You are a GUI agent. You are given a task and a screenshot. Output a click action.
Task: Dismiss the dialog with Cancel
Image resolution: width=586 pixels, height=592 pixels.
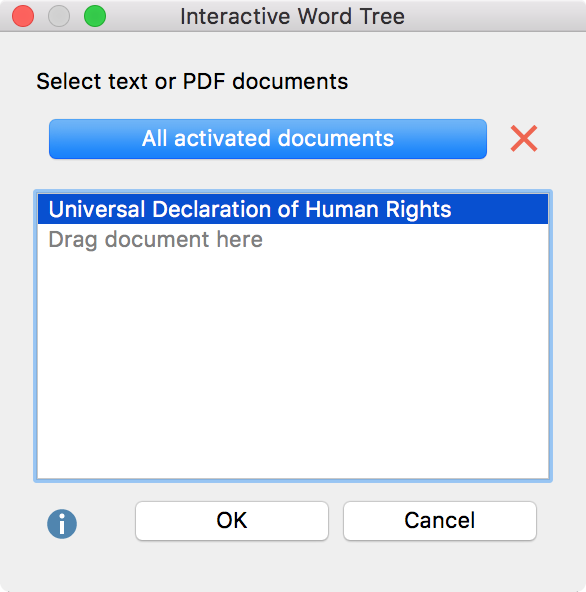click(440, 521)
